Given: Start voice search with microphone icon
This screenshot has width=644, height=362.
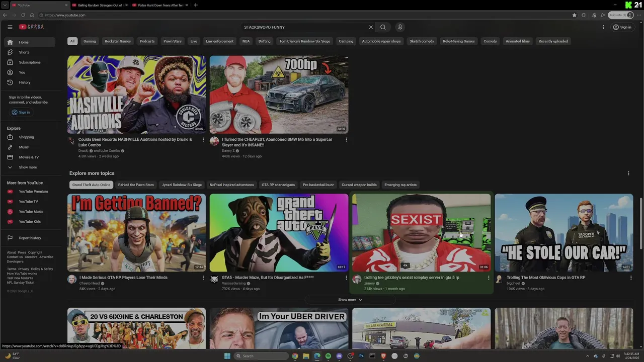Looking at the screenshot, I should tap(400, 27).
